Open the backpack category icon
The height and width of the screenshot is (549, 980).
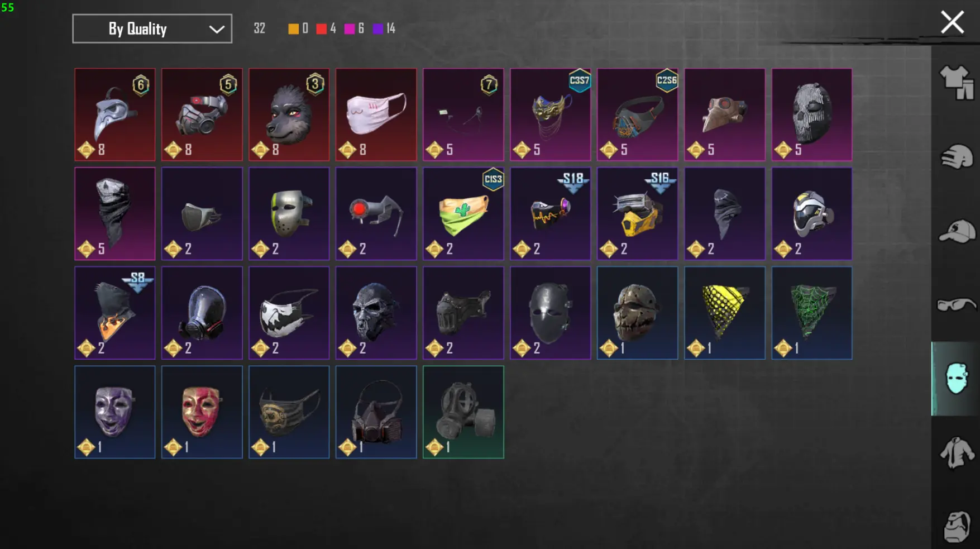(957, 526)
